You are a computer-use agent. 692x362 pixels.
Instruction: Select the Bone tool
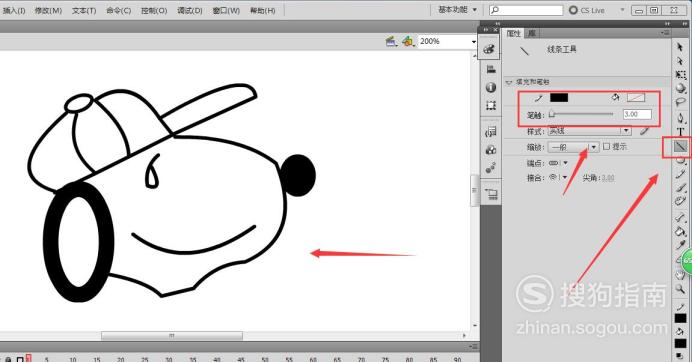coord(681,217)
